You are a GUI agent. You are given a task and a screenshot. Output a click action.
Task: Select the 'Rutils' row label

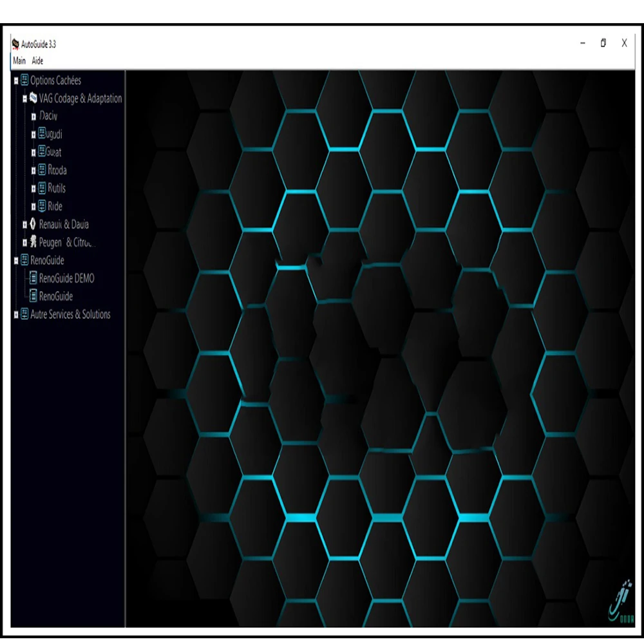[x=57, y=188]
